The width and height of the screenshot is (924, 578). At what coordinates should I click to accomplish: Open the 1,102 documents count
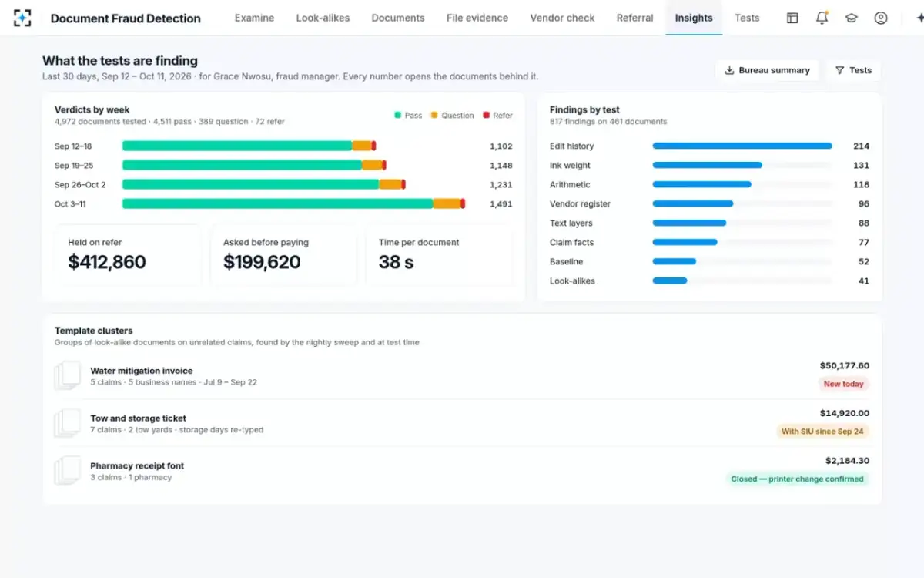[x=500, y=146]
